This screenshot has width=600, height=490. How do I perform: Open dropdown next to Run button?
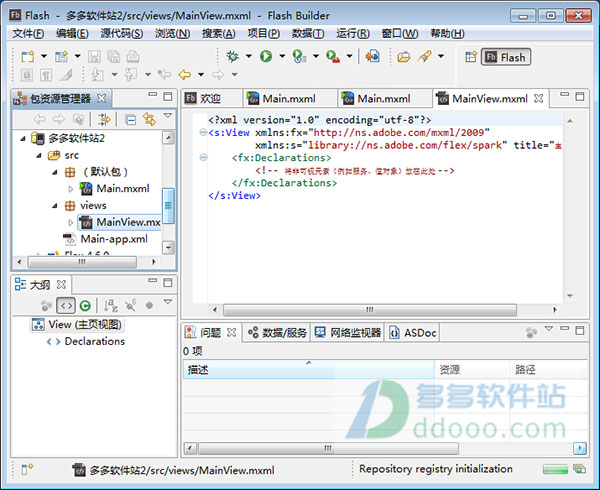(x=282, y=56)
